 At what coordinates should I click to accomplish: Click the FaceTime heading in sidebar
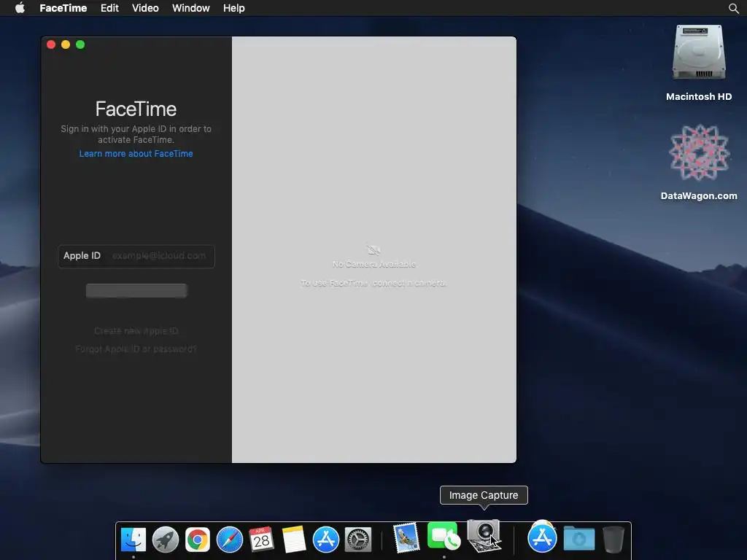[136, 109]
